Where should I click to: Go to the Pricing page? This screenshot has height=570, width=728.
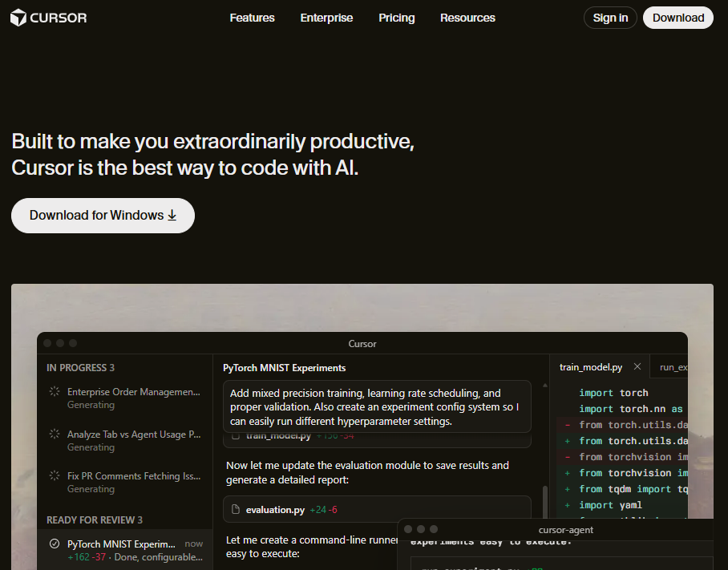[x=397, y=18]
